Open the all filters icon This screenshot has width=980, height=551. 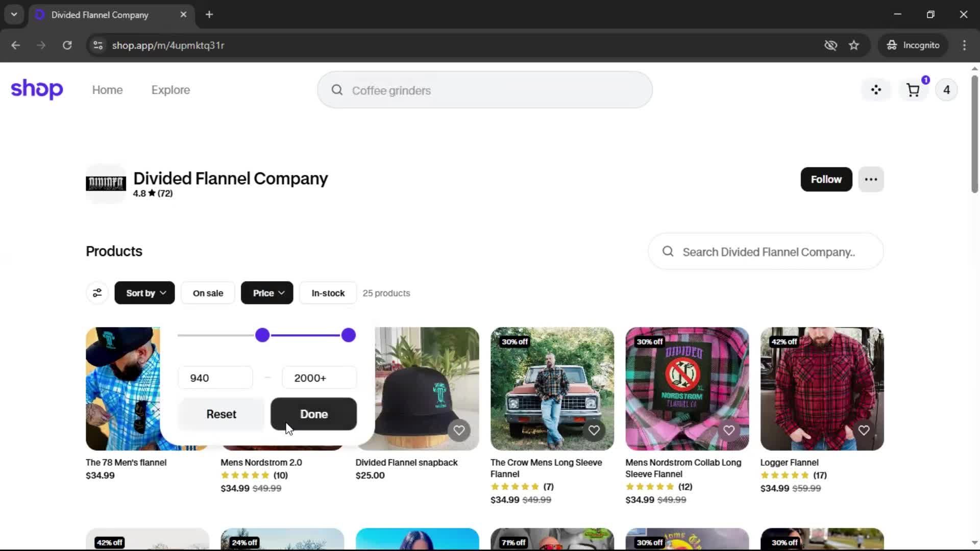[x=97, y=293]
